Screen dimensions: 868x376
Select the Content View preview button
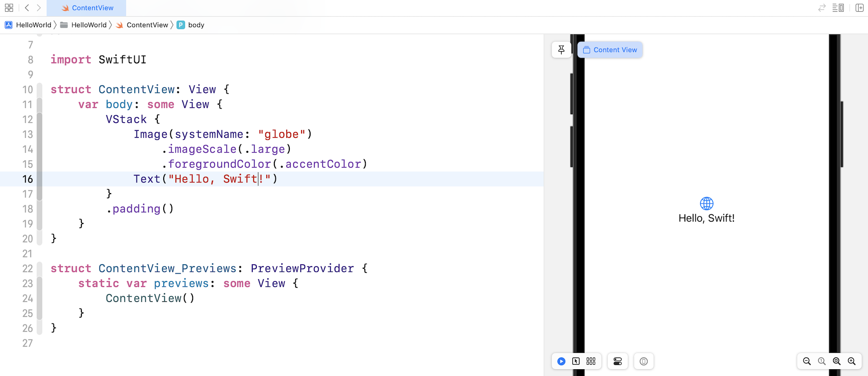[x=610, y=50]
